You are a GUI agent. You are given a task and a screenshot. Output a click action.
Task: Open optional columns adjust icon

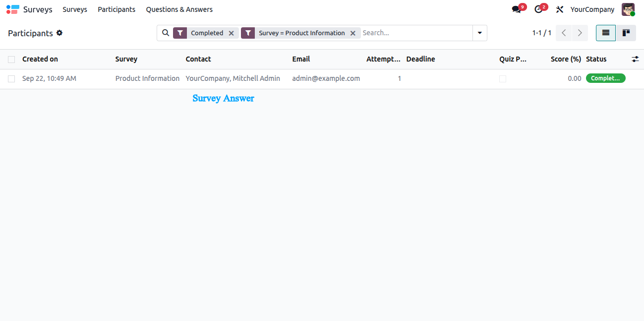(x=635, y=59)
